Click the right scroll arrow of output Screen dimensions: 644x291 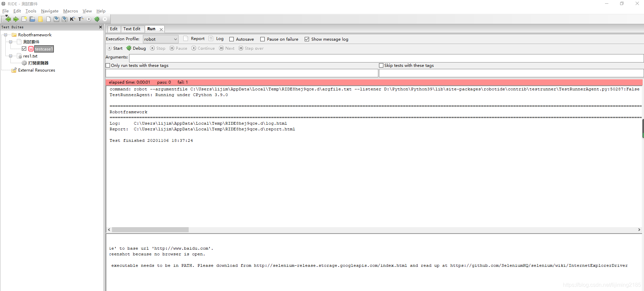(639, 230)
